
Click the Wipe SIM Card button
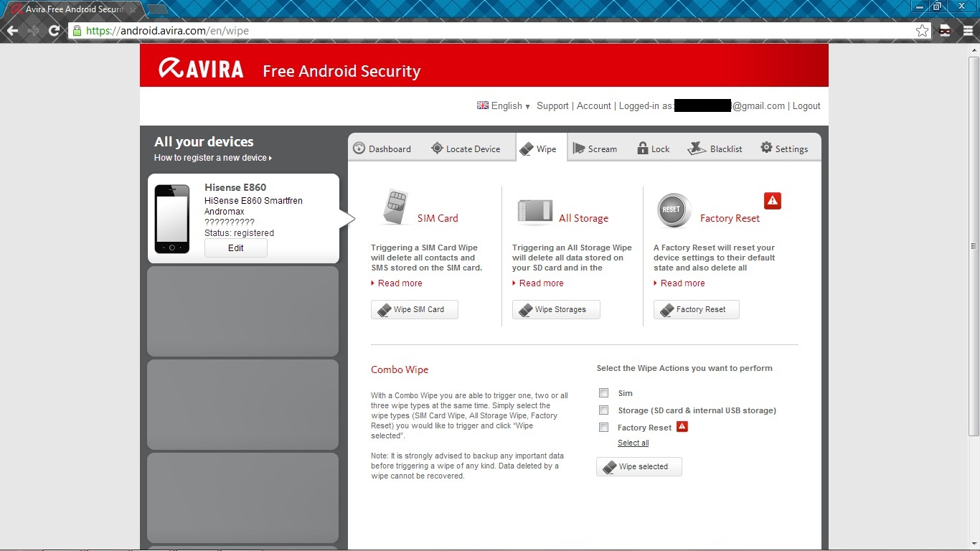(415, 309)
